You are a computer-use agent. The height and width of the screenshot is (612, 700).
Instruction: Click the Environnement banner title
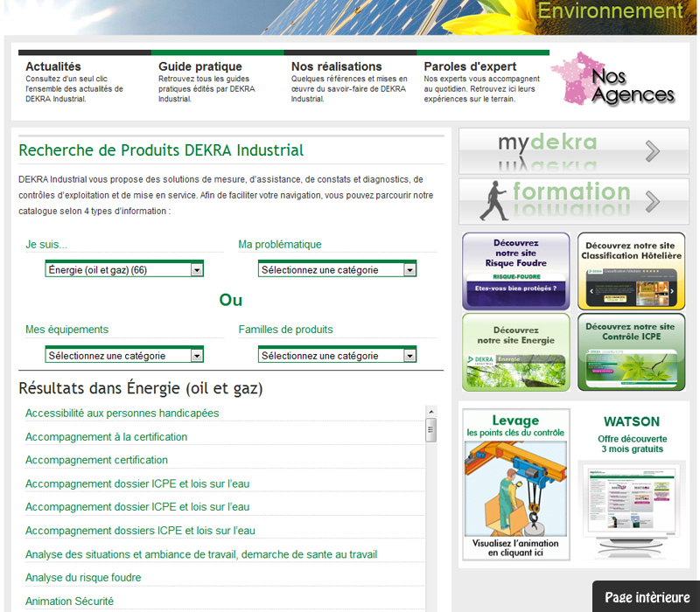[610, 10]
